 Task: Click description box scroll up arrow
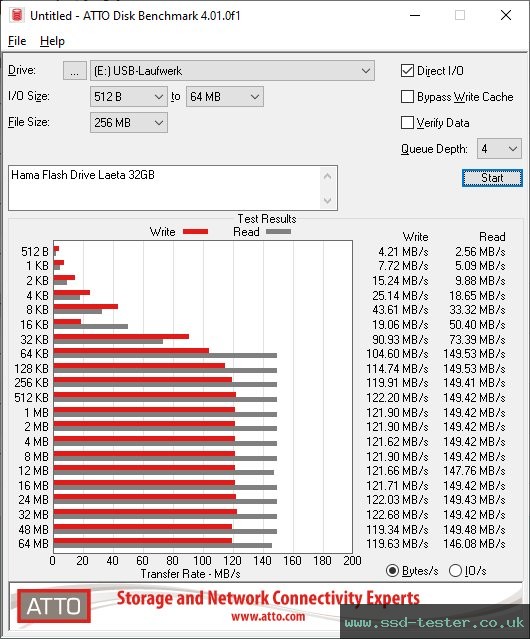(x=328, y=176)
